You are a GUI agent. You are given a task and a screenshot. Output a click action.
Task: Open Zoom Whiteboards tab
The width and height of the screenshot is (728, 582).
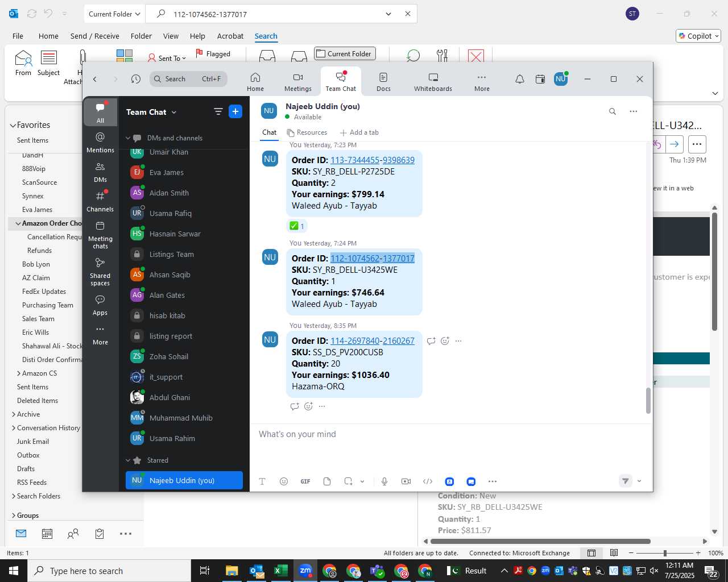click(x=433, y=82)
